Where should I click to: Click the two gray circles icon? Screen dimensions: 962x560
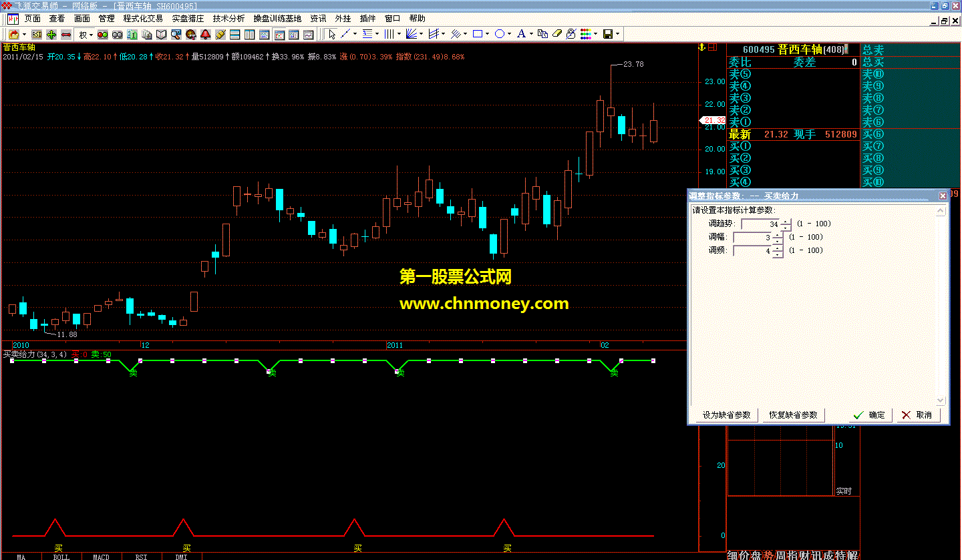[x=117, y=34]
